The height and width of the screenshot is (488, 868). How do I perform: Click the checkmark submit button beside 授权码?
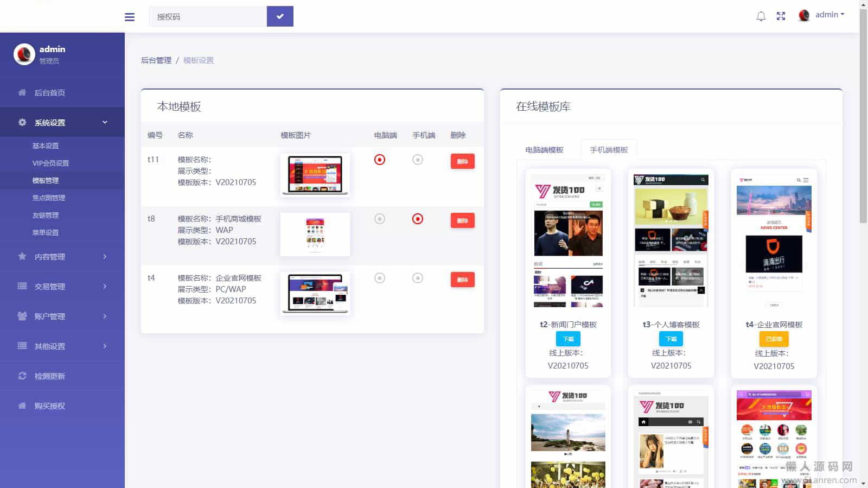[280, 16]
